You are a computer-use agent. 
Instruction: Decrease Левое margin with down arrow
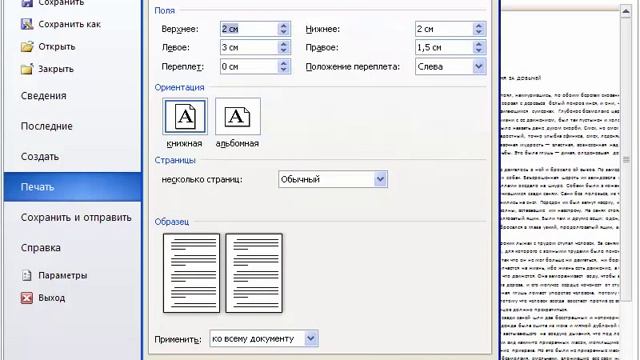point(284,51)
